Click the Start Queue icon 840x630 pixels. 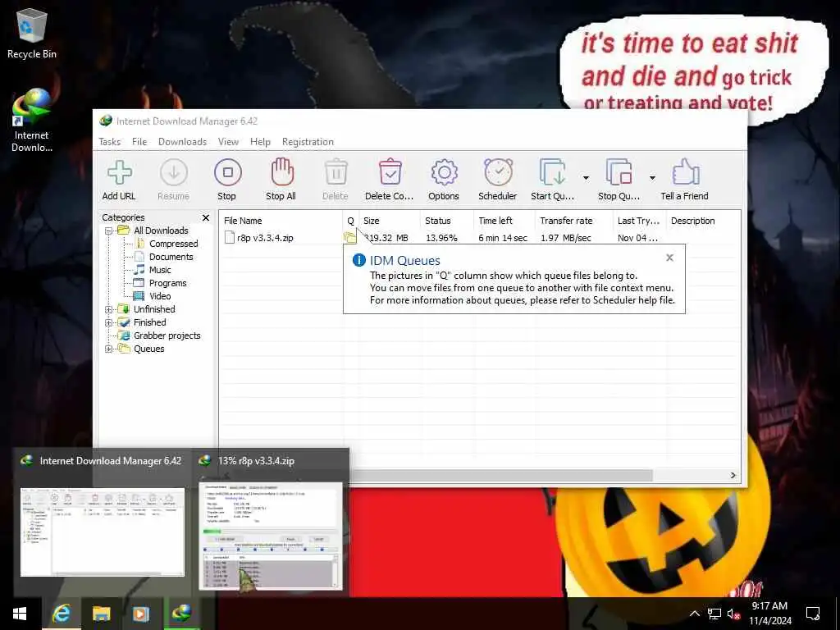tap(552, 172)
